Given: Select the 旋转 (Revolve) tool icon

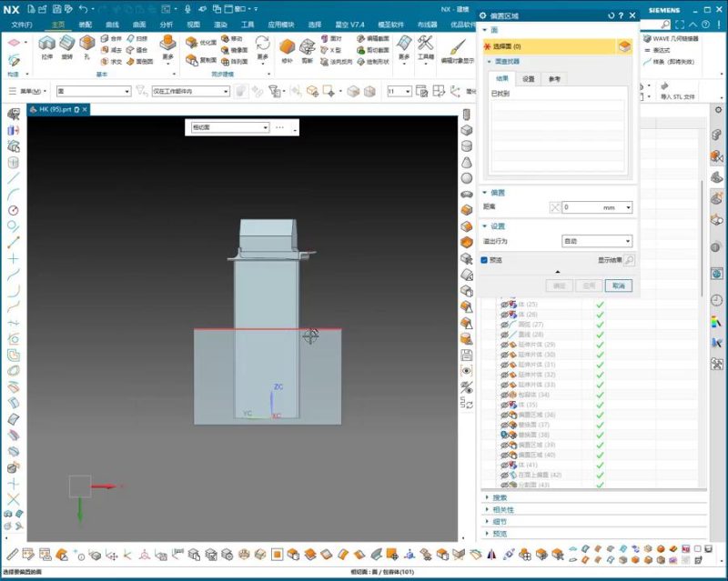Looking at the screenshot, I should pos(67,43).
